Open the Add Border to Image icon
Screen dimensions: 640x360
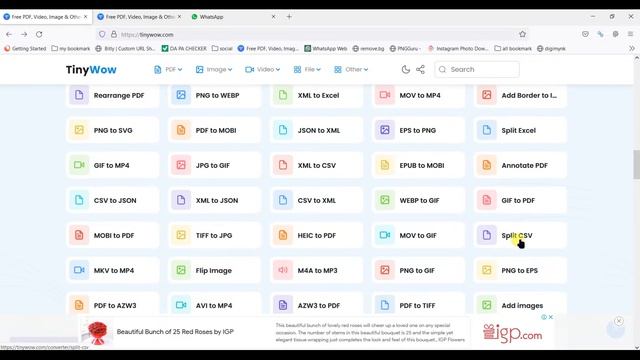pyautogui.click(x=487, y=95)
